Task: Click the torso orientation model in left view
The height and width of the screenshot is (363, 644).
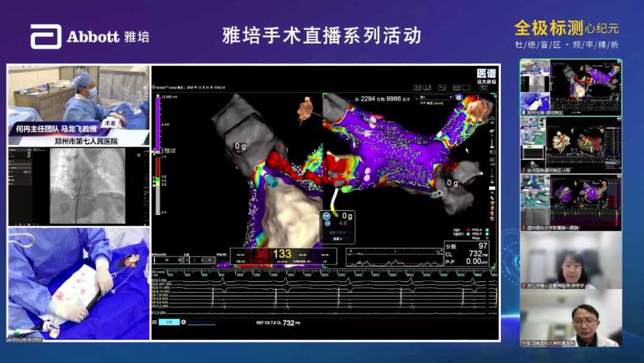Action: pos(307,106)
